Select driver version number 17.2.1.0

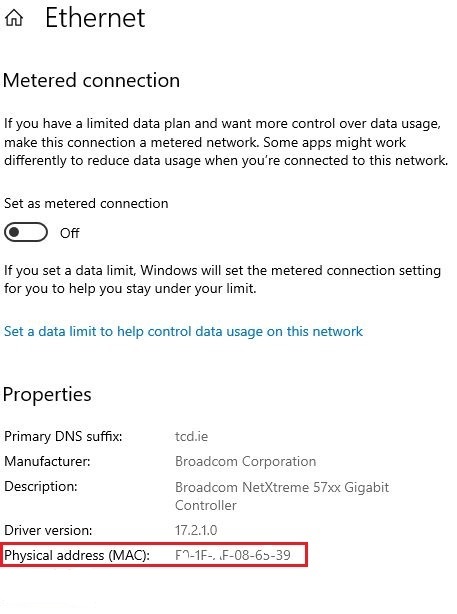tap(196, 530)
